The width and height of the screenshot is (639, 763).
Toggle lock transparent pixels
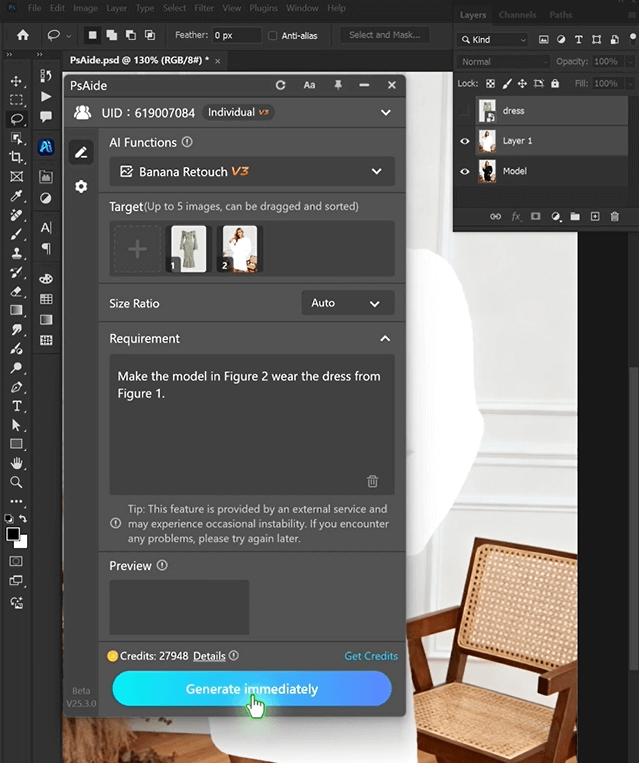[490, 84]
